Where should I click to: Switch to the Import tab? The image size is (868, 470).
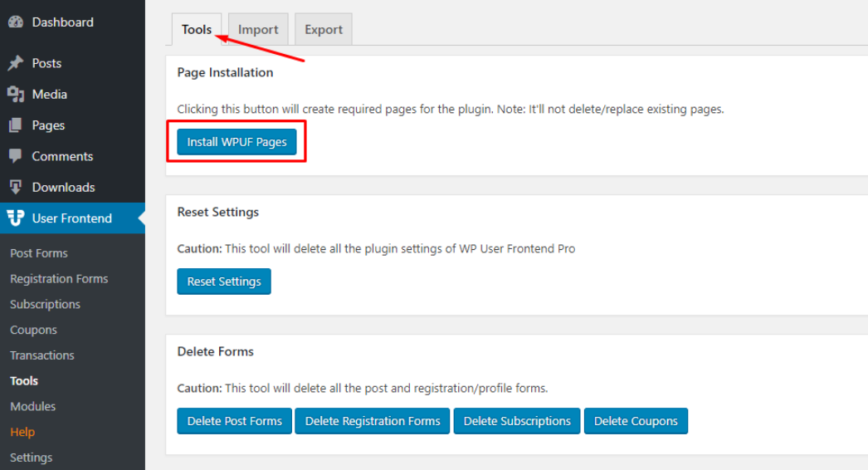(x=258, y=29)
